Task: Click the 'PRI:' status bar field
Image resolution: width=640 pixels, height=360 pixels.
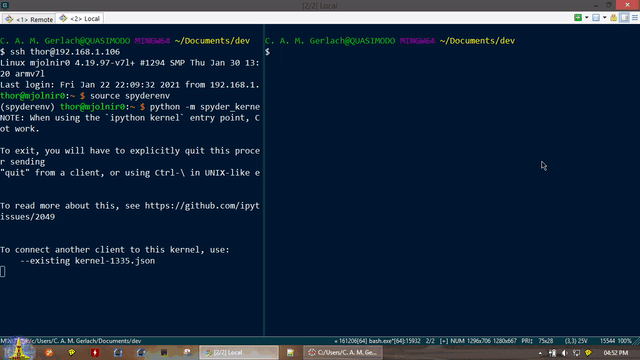Action: (527, 341)
